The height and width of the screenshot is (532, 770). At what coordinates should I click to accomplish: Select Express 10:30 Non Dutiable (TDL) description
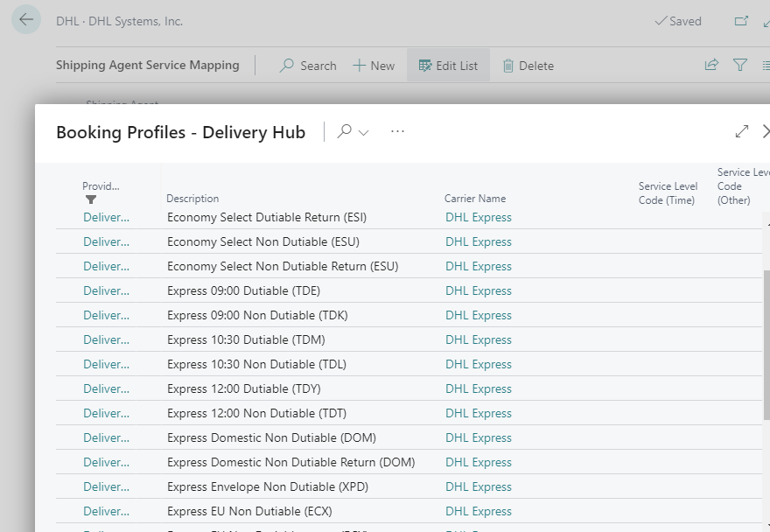point(256,365)
